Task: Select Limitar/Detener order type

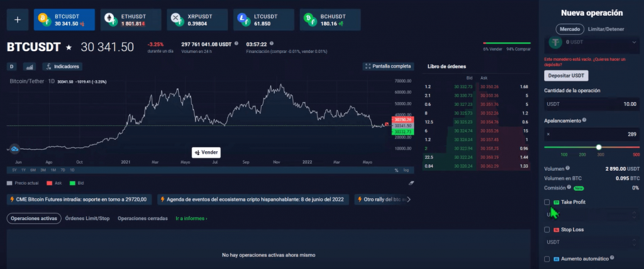Action: click(606, 29)
